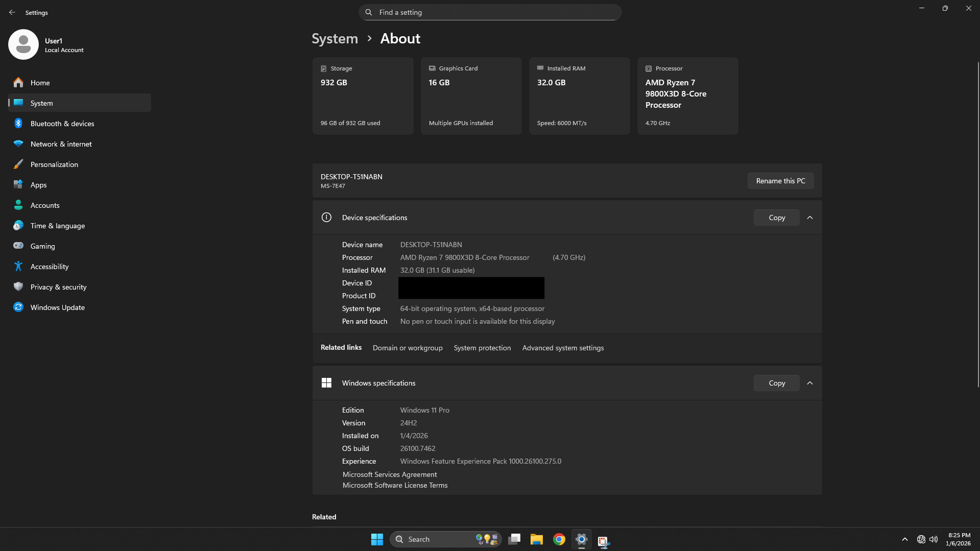Collapse the Device specifications section
980x551 pixels.
pyautogui.click(x=809, y=218)
